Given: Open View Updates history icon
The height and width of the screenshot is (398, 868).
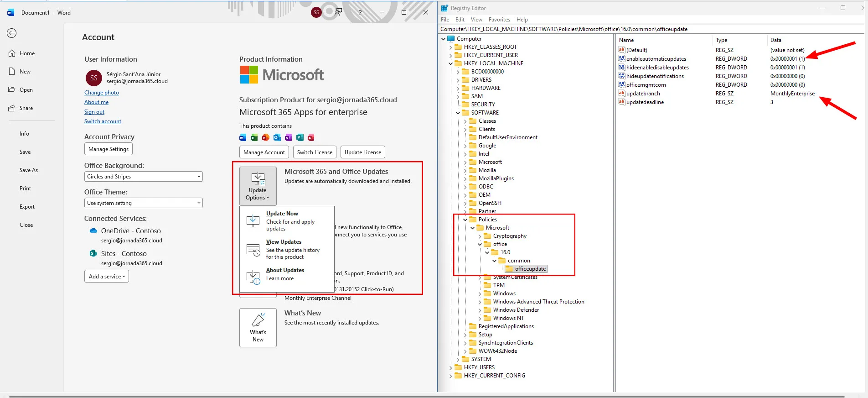Looking at the screenshot, I should tap(253, 249).
